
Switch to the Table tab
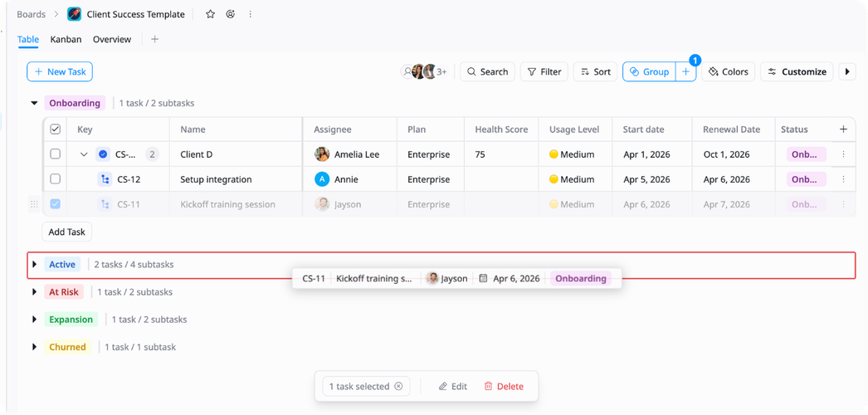28,39
